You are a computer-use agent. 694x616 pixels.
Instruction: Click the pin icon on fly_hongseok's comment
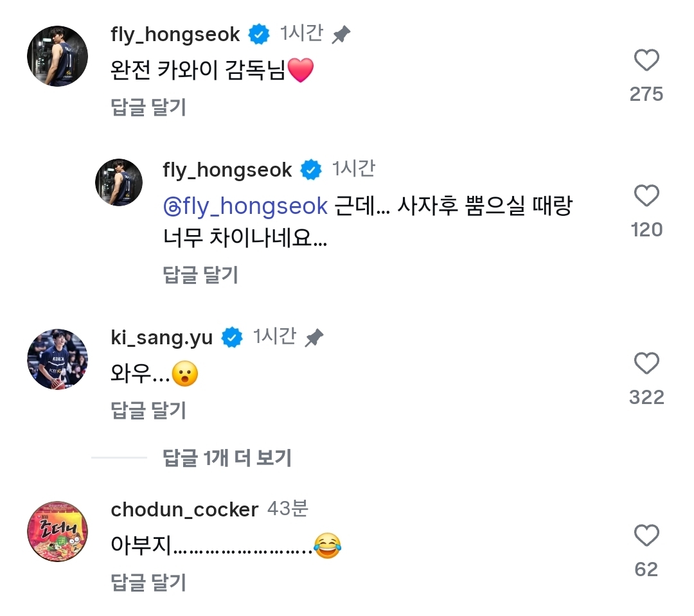point(341,35)
